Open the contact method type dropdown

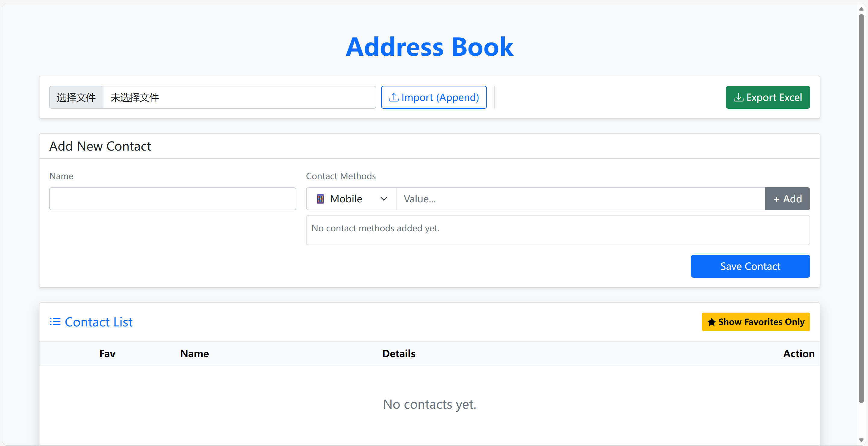(350, 198)
